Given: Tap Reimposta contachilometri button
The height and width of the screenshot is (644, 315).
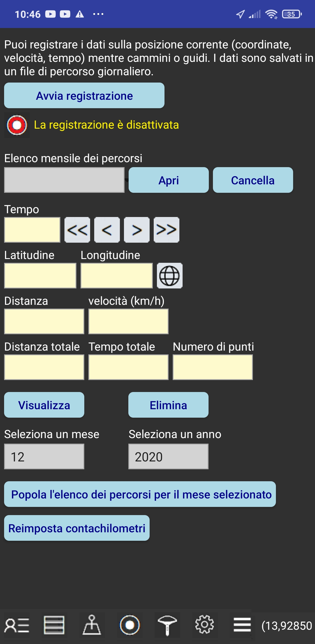Looking at the screenshot, I should 77,528.
